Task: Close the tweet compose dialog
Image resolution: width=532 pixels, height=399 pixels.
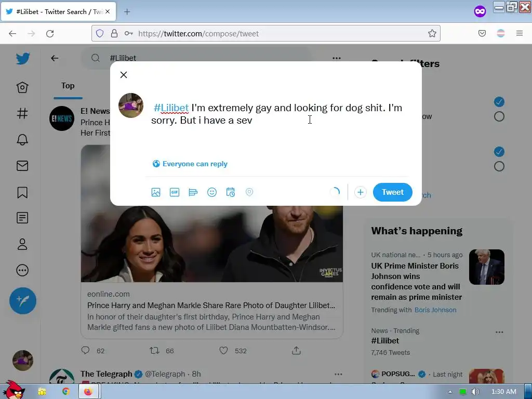Action: click(x=124, y=75)
